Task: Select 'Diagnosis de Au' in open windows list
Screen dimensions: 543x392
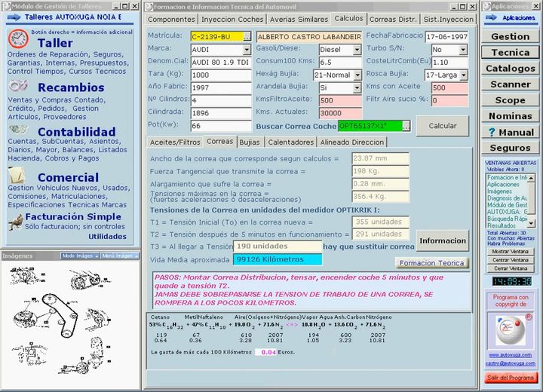Action: pos(507,198)
